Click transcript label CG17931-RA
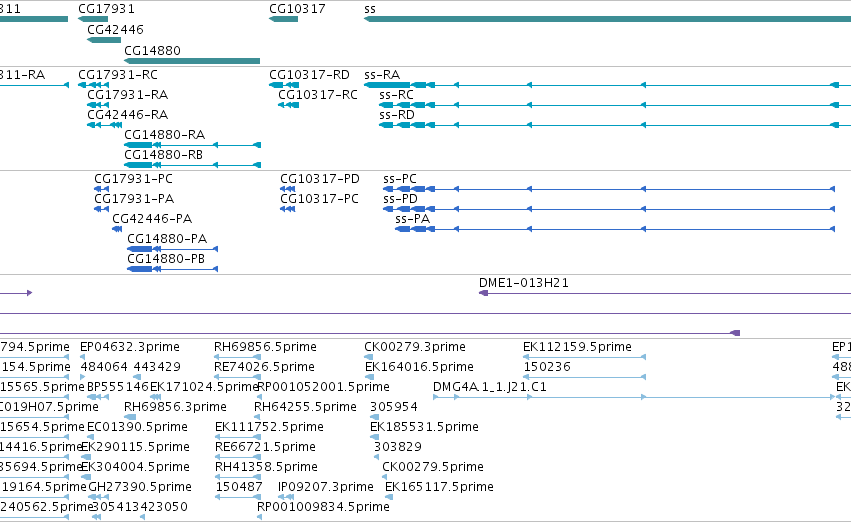851x522 pixels. 128,94
